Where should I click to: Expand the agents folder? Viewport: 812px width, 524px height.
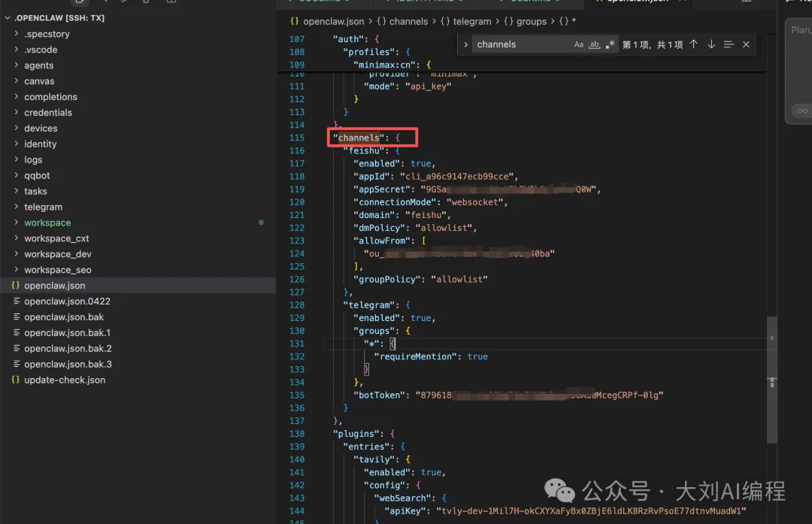[x=38, y=65]
